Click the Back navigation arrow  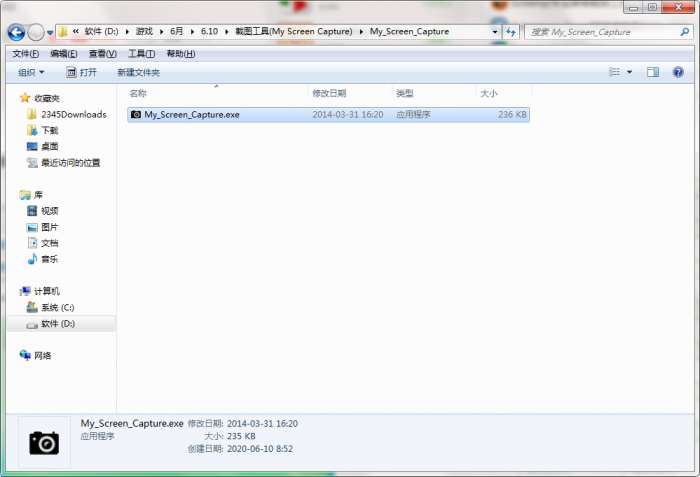[16, 32]
